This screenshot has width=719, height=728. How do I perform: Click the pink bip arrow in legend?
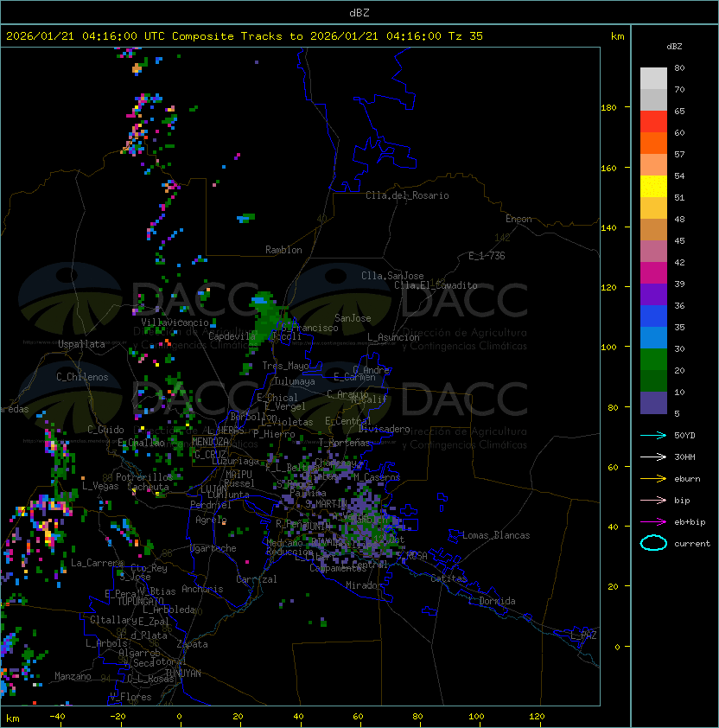click(x=653, y=501)
